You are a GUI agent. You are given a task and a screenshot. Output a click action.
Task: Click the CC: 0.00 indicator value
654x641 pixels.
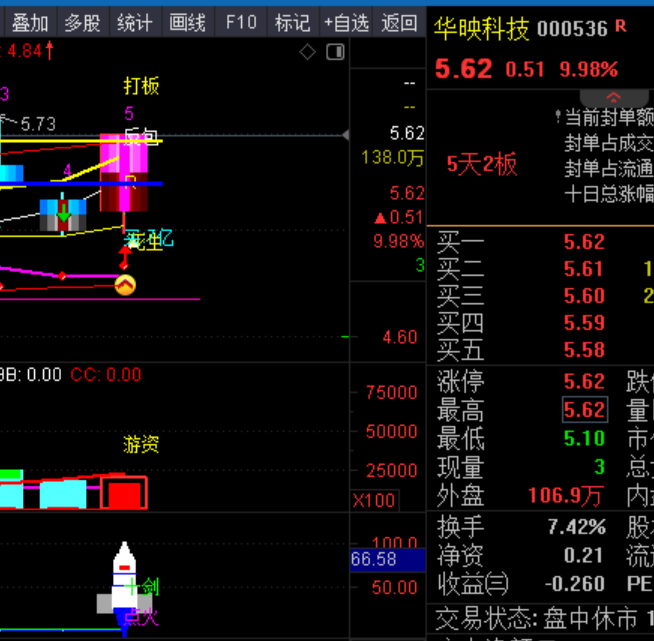coord(106,375)
